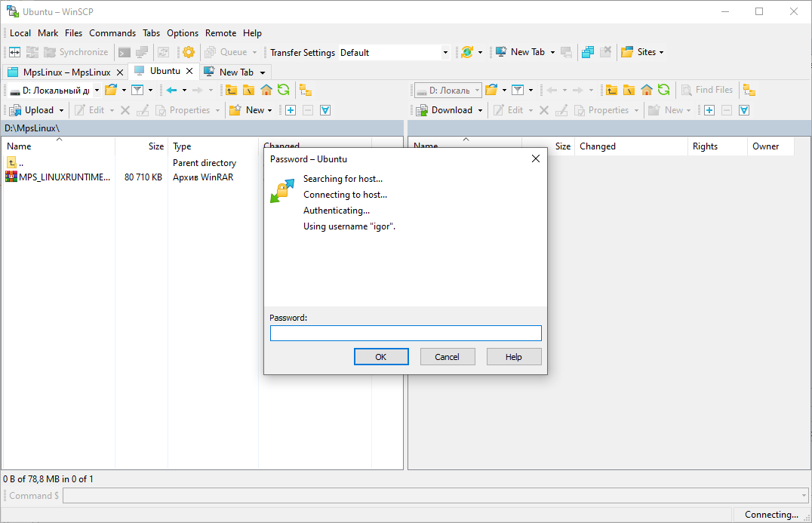Toggle the directory tree in the remote panel

point(749,90)
